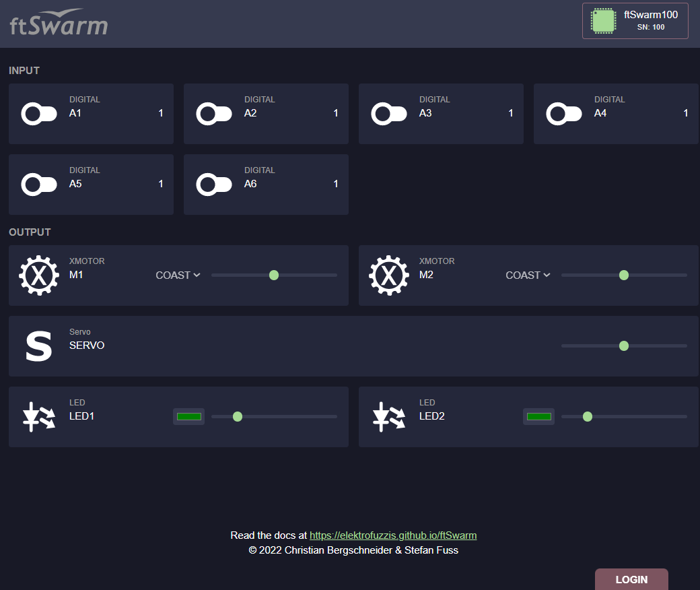700x590 pixels.
Task: Click the XMOTOR M2 gear icon
Action: tap(388, 275)
